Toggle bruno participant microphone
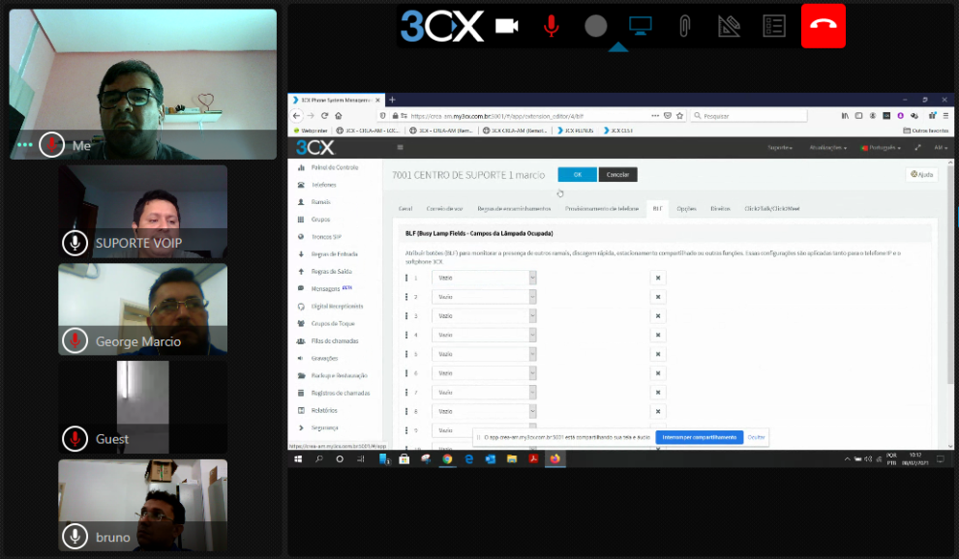 point(75,536)
